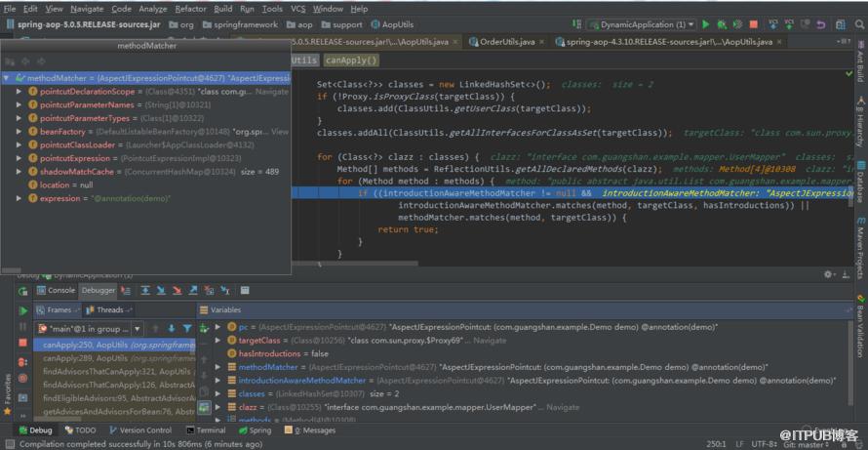Click VCS update project icon
The image size is (868, 450).
point(773,24)
